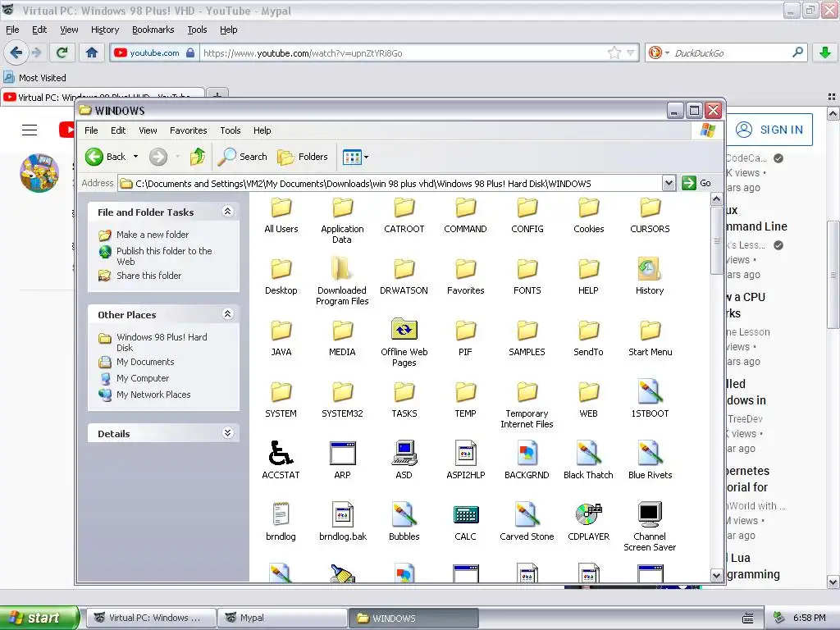Select the Offline Web Pages icon
Image resolution: width=840 pixels, height=630 pixels.
point(404,331)
